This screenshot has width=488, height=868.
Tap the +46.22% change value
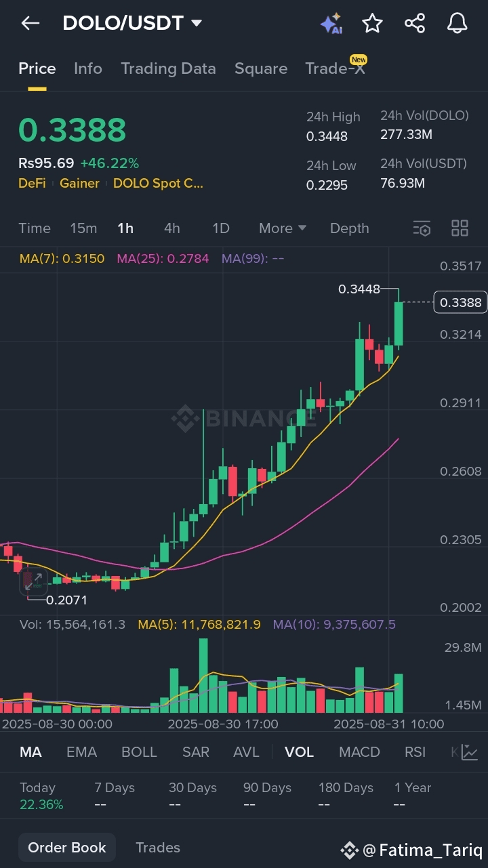[109, 163]
